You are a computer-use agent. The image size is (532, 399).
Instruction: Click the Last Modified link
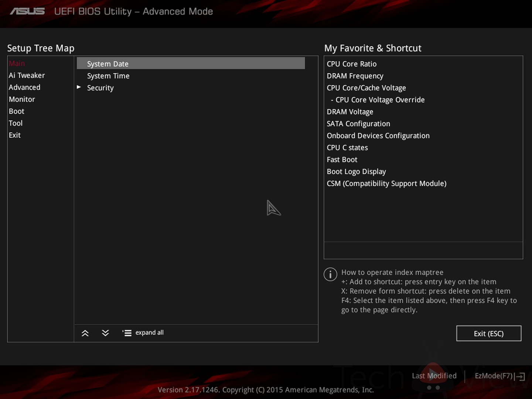coord(434,376)
